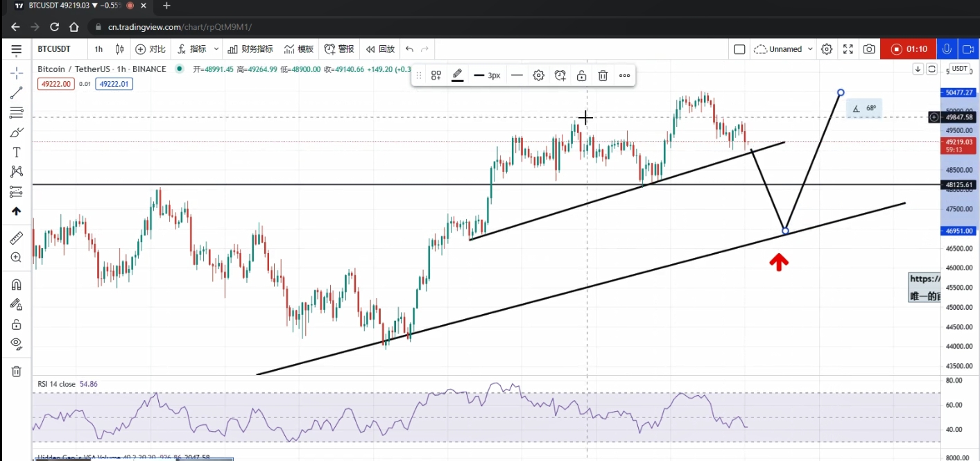Select the crosshair cursor tool
Viewport: 980px width, 461px height.
click(x=16, y=73)
